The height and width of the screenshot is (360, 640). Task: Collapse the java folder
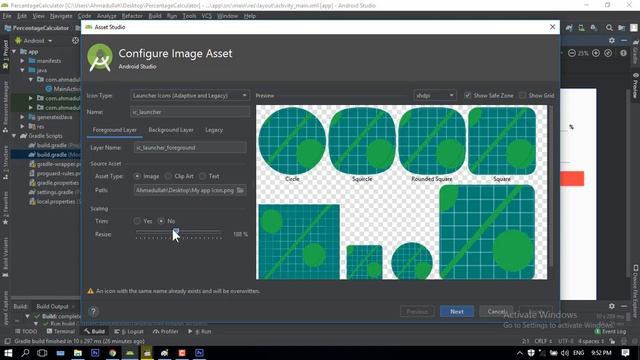point(23,70)
